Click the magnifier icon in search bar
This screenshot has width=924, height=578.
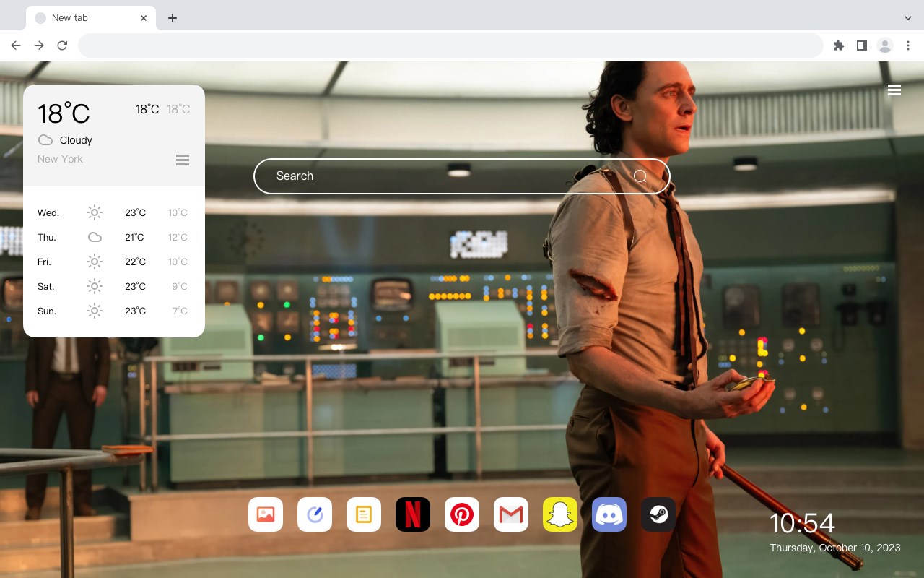[640, 176]
